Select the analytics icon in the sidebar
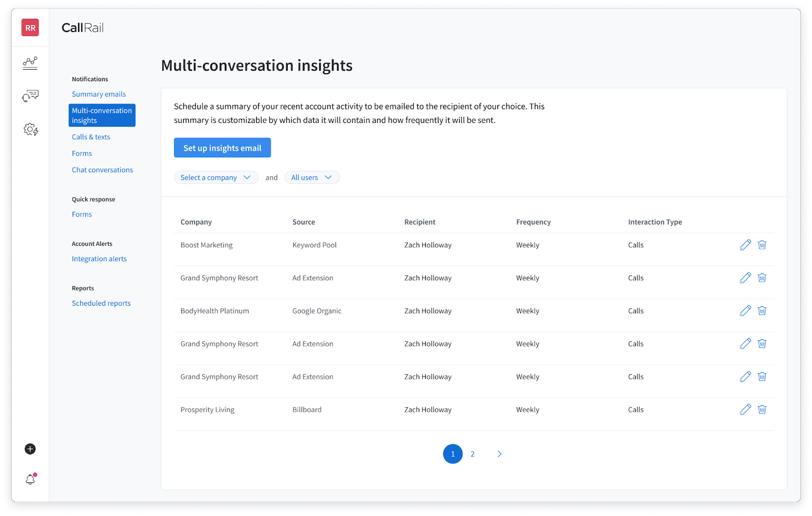Viewport: 812px width, 516px height. (x=30, y=63)
